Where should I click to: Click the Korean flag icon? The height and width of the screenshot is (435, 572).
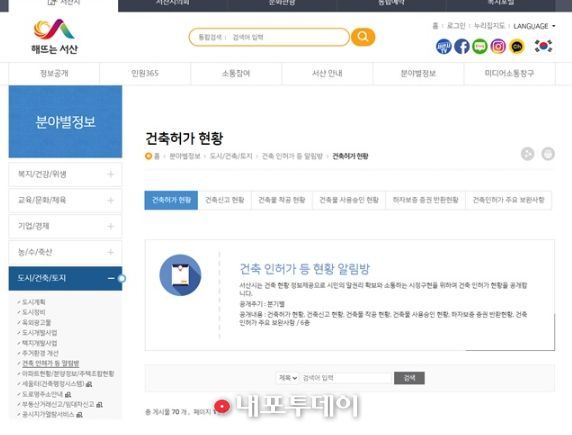(543, 46)
